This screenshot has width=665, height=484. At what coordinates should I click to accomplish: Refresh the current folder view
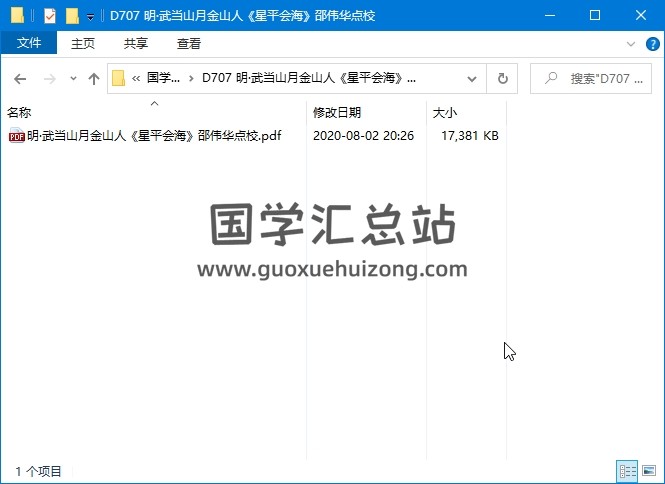pos(502,79)
